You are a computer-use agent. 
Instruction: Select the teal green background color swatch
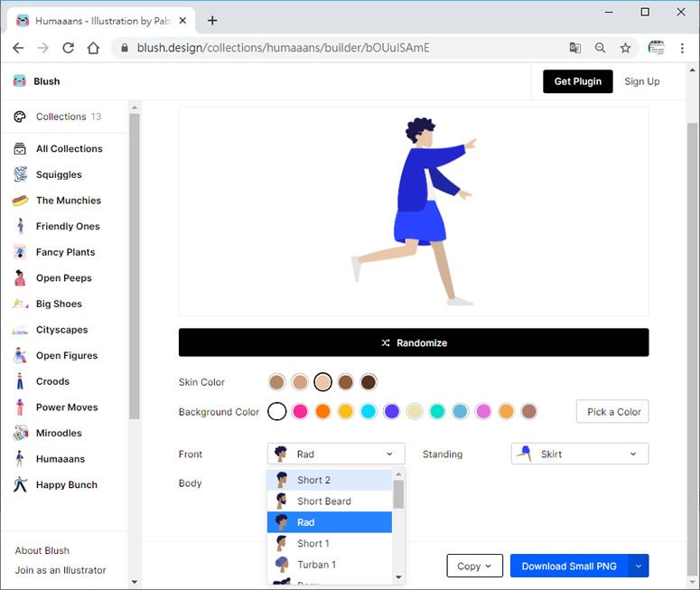437,411
